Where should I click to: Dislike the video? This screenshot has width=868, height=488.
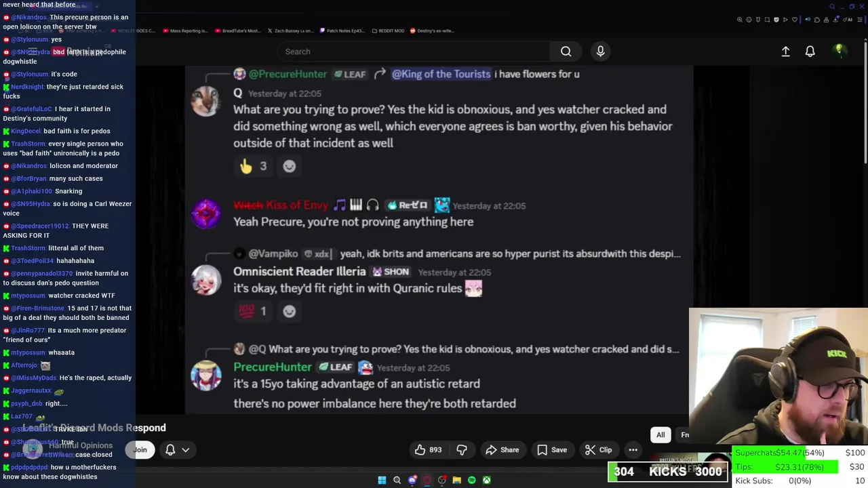[x=462, y=450]
